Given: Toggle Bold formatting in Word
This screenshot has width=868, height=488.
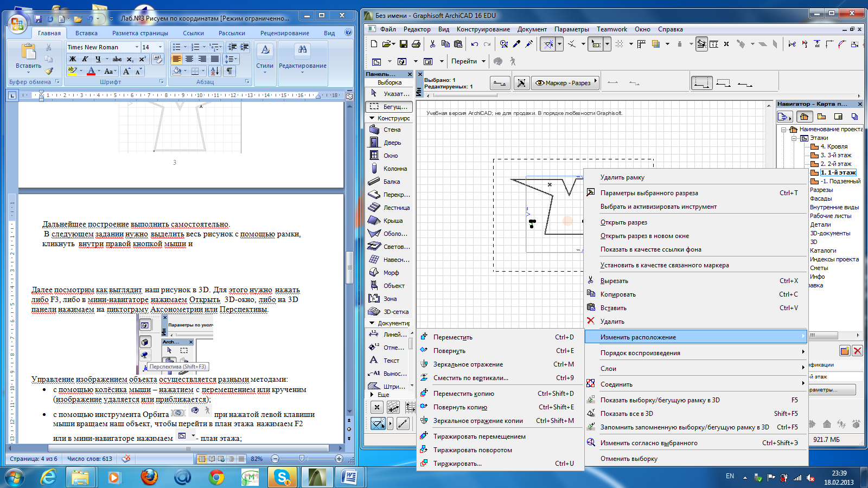Looking at the screenshot, I should tap(73, 59).
